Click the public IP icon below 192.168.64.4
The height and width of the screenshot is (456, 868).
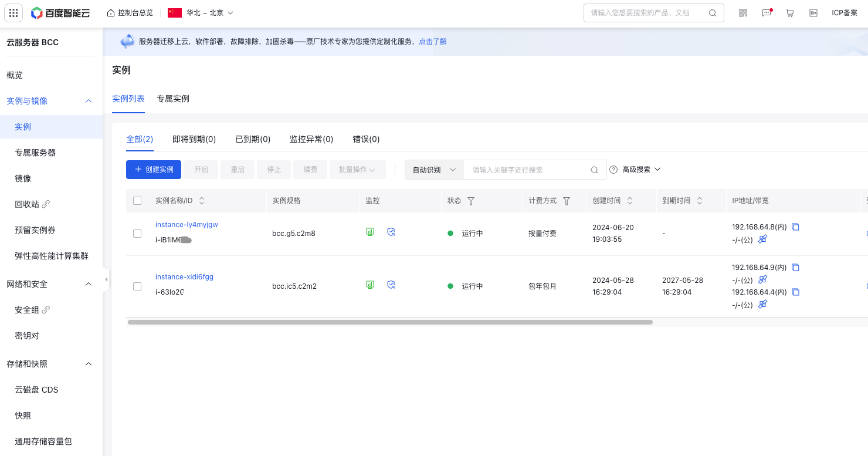coord(762,304)
